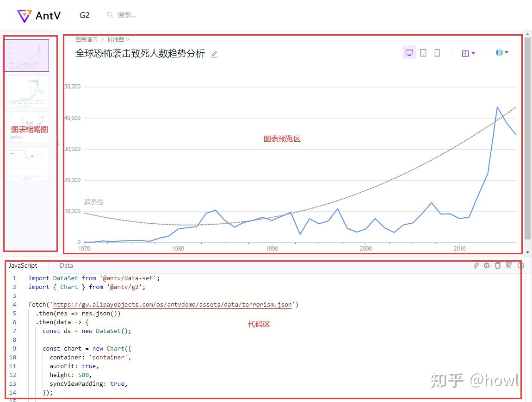This screenshot has width=532, height=402.
Task: Toggle the pencil to edit the chart title
Action: tap(214, 54)
